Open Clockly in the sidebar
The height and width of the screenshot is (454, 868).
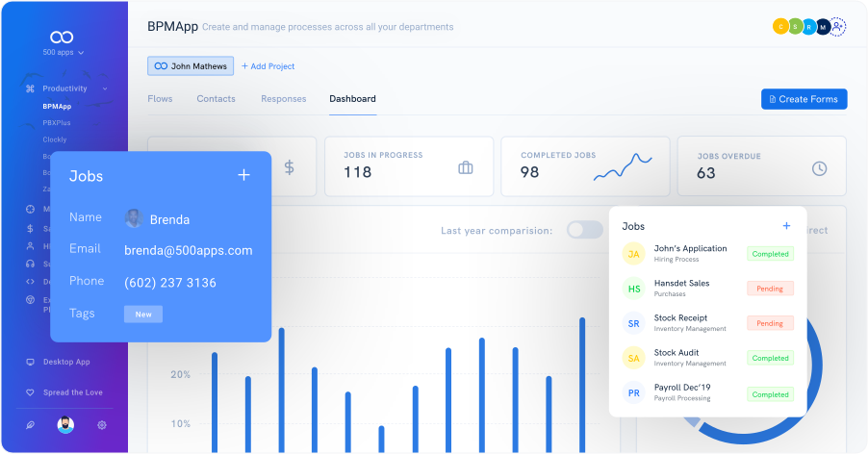pos(54,139)
